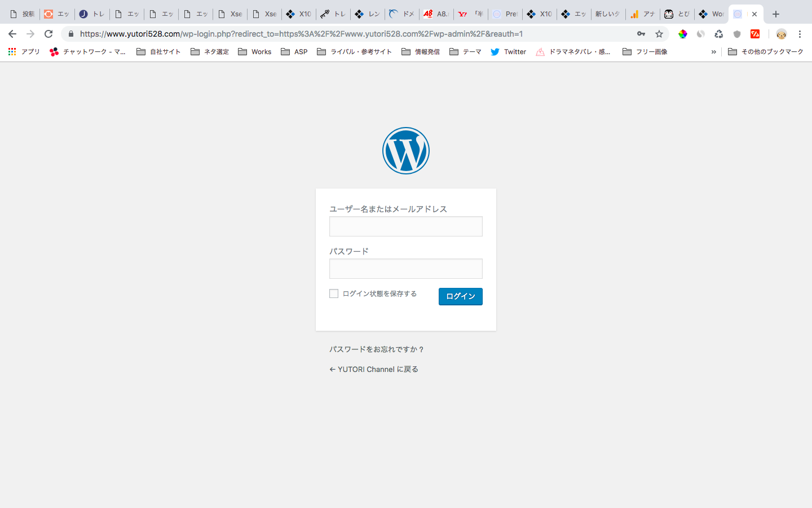
Task: Expand the フリー画像 bookmark folder
Action: [645, 52]
